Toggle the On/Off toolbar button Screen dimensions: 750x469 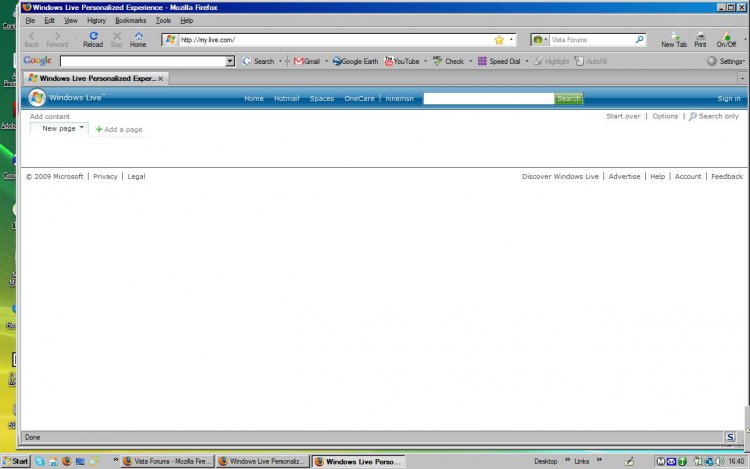726,40
